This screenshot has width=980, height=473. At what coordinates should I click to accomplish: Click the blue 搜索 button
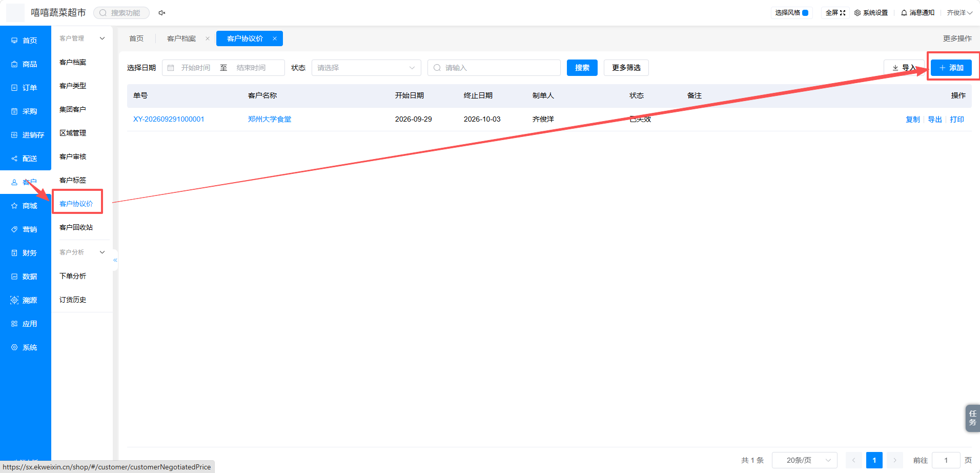coord(582,68)
